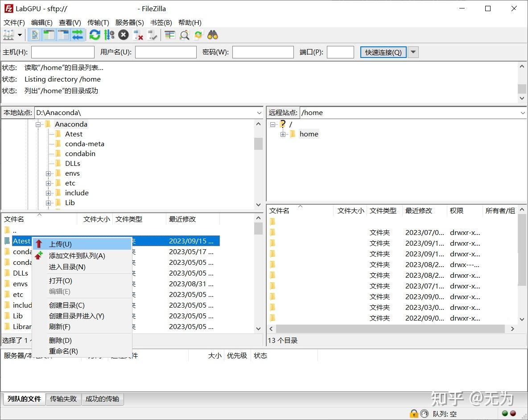Screen dimensions: 528x420
Task: Click the refresh file lists icon
Action: click(x=95, y=35)
